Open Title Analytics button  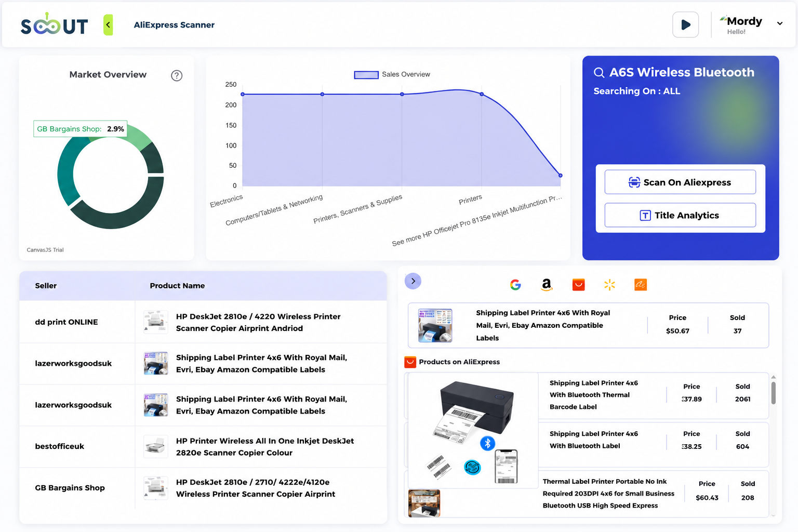tap(680, 215)
